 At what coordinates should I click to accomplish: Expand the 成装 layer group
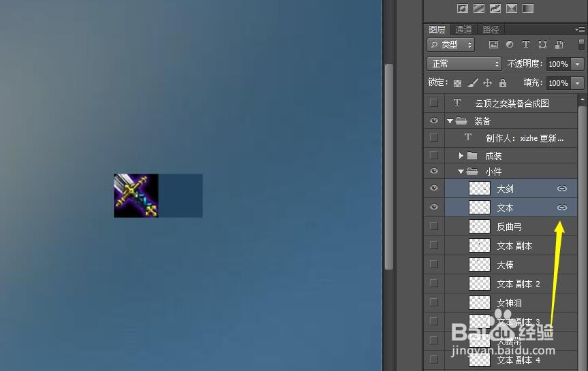click(x=461, y=155)
